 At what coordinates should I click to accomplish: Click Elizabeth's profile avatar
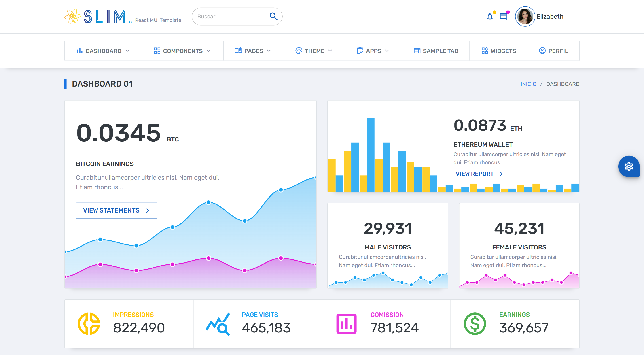coord(525,17)
